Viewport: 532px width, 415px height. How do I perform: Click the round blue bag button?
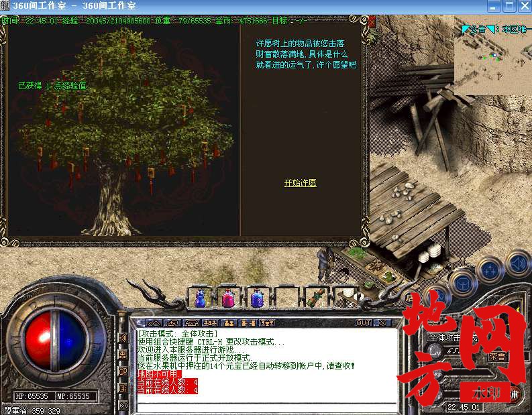(x=462, y=283)
